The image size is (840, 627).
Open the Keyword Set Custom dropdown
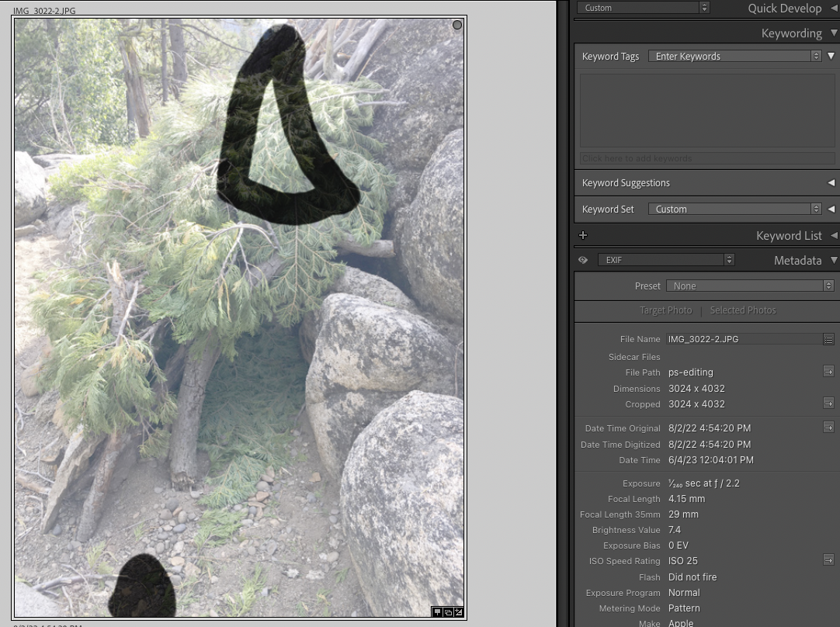[735, 209]
